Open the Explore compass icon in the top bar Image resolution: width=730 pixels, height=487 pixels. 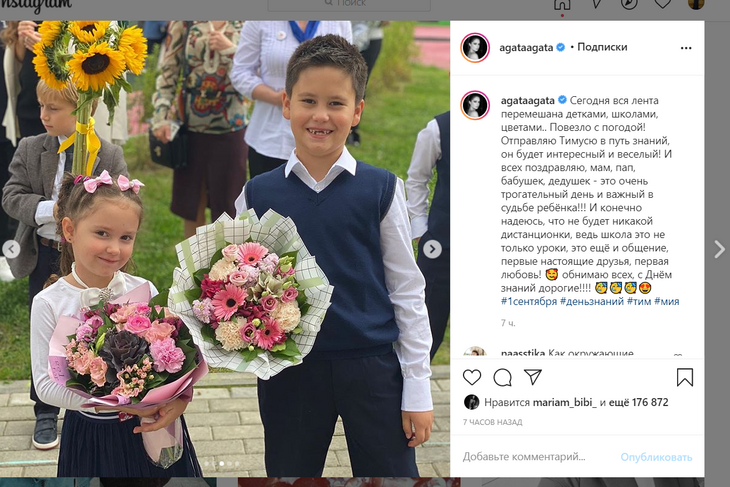629,4
